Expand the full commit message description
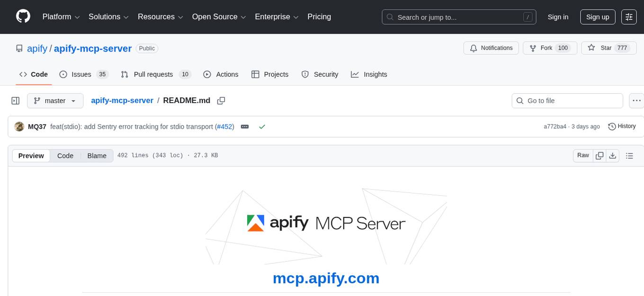 click(x=244, y=126)
